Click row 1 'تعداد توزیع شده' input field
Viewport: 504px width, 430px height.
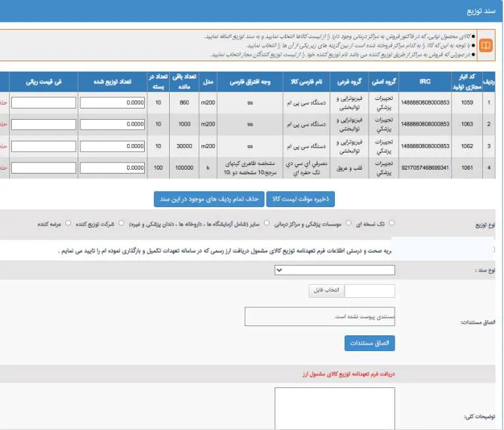(x=113, y=103)
